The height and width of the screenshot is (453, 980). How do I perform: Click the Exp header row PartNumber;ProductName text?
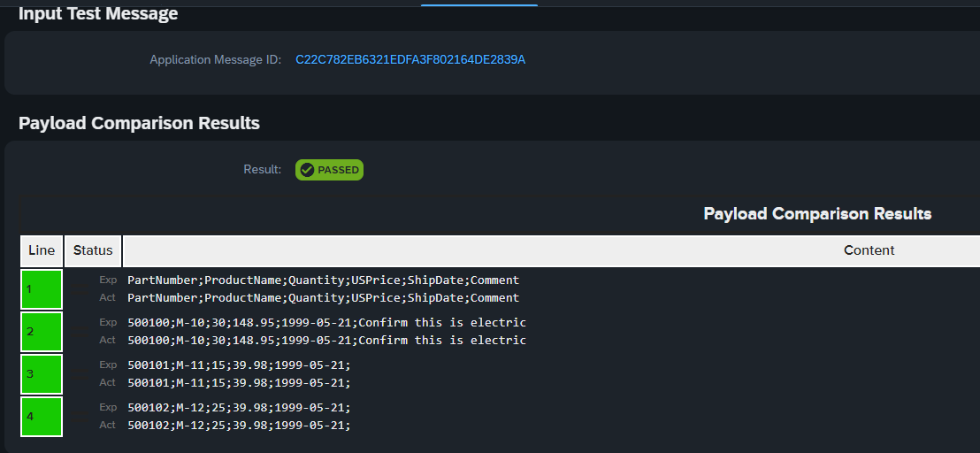point(323,280)
